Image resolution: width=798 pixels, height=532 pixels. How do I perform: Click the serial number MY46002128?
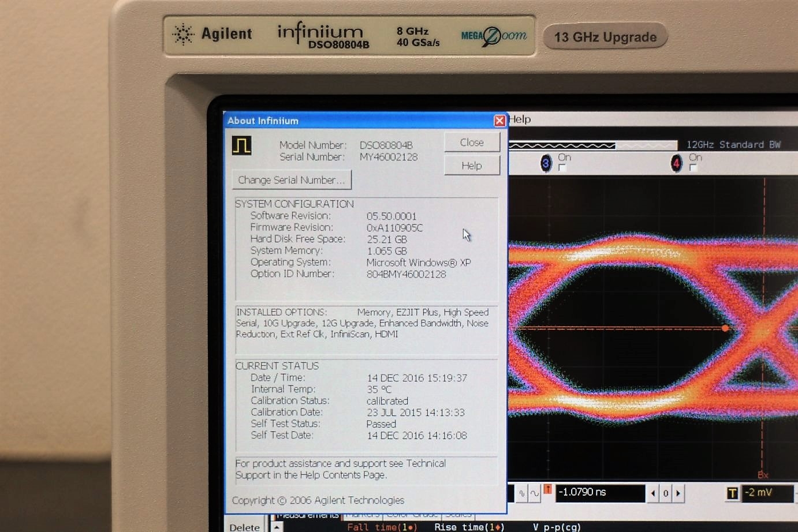[389, 157]
